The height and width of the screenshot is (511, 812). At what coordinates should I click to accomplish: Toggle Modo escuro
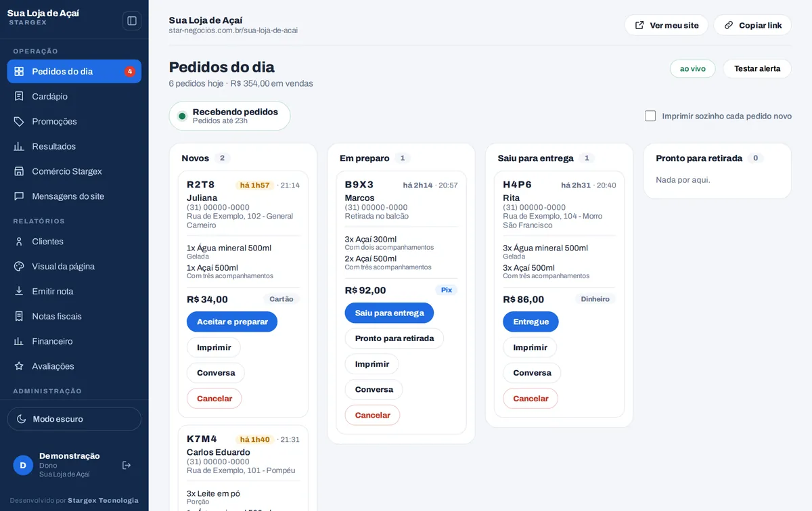point(74,419)
